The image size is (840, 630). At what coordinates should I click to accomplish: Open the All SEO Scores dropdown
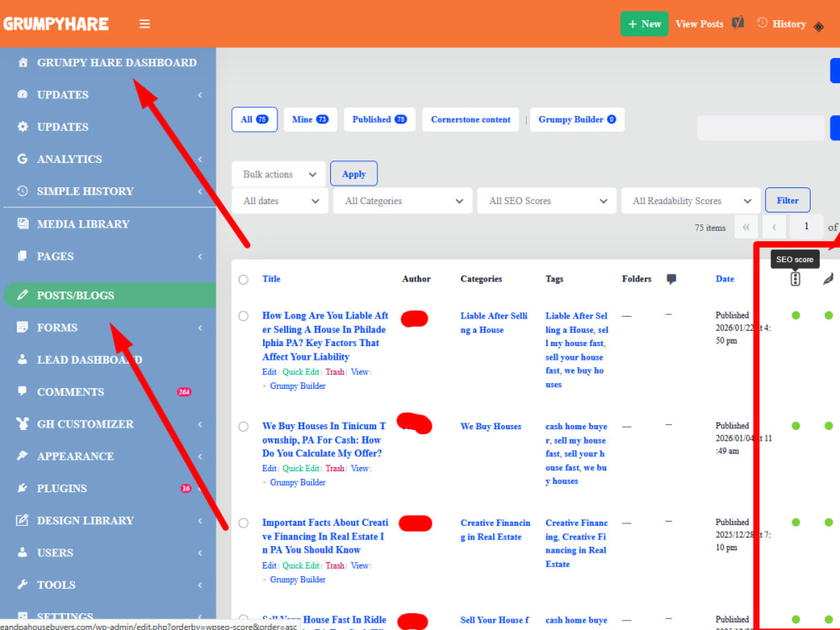(547, 201)
